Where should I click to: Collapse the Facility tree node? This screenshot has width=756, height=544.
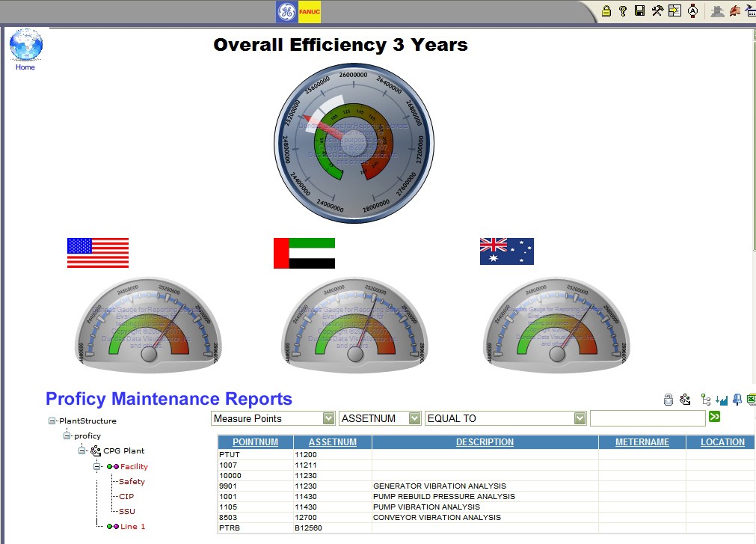coord(97,466)
